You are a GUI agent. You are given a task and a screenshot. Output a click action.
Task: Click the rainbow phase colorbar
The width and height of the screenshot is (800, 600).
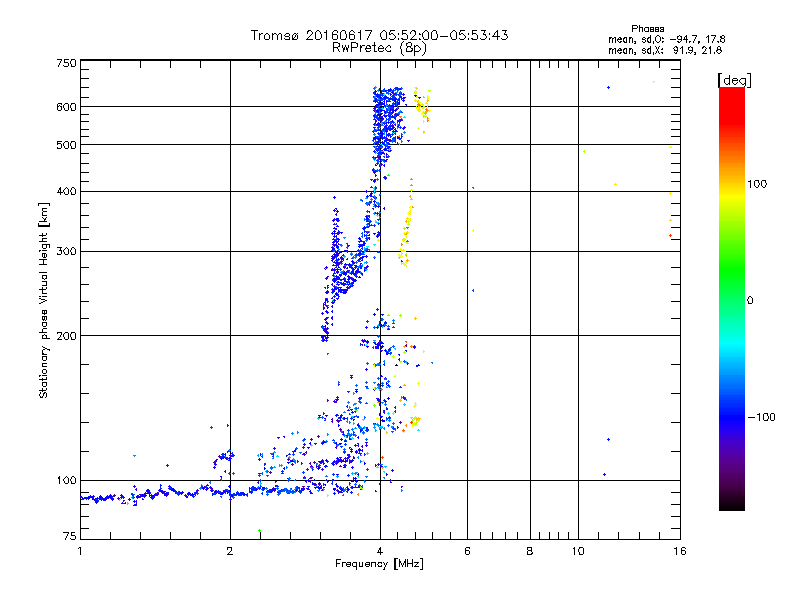(x=732, y=299)
